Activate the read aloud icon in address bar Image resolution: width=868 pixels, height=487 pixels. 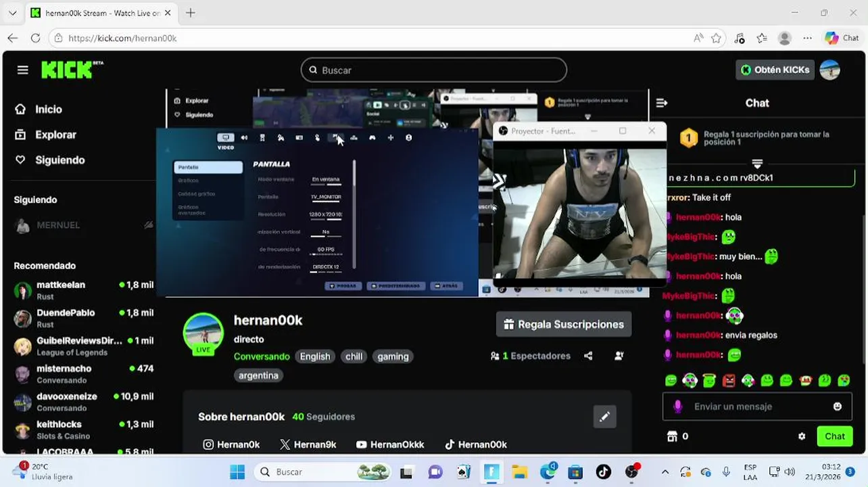(x=698, y=38)
